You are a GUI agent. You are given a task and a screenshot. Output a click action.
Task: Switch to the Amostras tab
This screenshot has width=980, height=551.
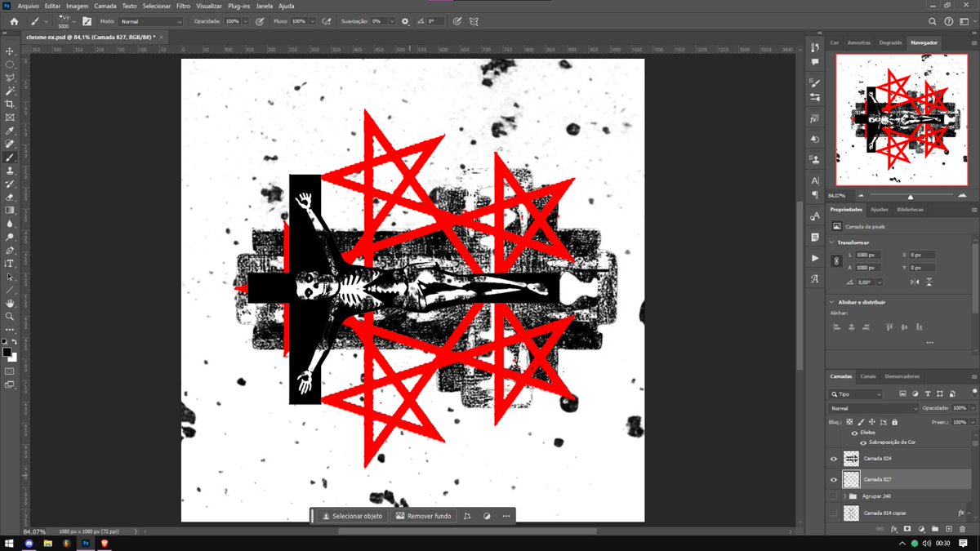click(859, 42)
